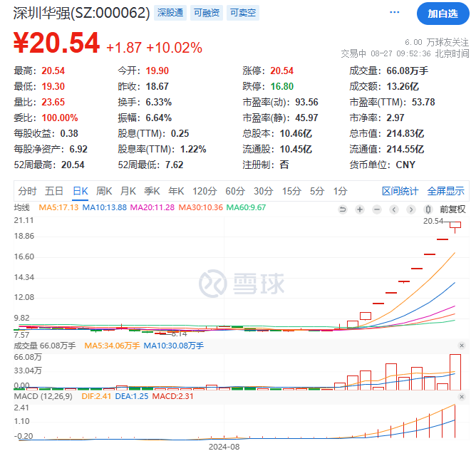
Task: Click the volume MA5:34.06万手 label
Action: tap(112, 346)
